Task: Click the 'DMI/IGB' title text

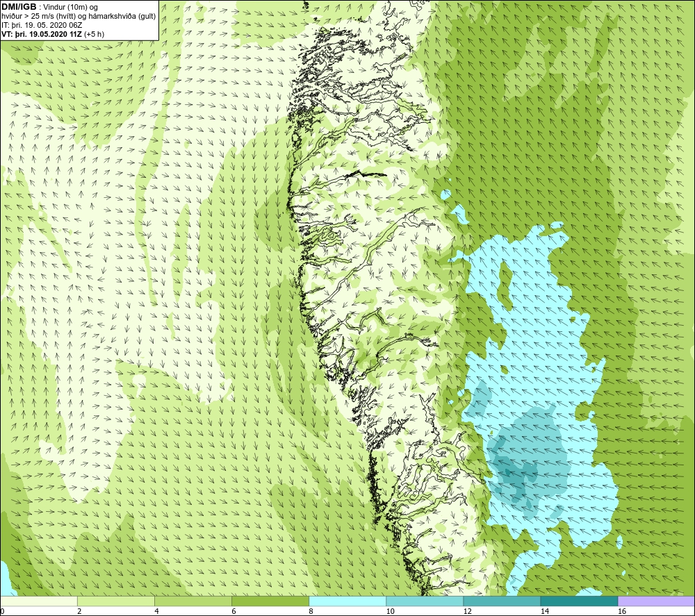Action: (19, 7)
